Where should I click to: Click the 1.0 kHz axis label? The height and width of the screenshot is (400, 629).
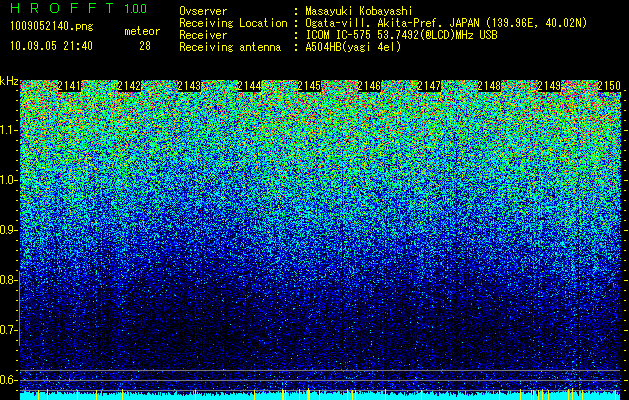(9, 180)
